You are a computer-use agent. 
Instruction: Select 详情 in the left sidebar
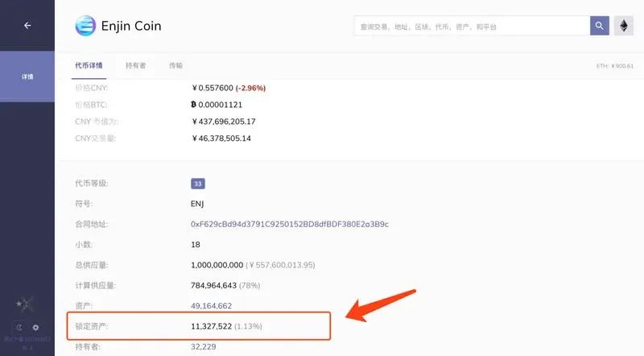click(27, 77)
